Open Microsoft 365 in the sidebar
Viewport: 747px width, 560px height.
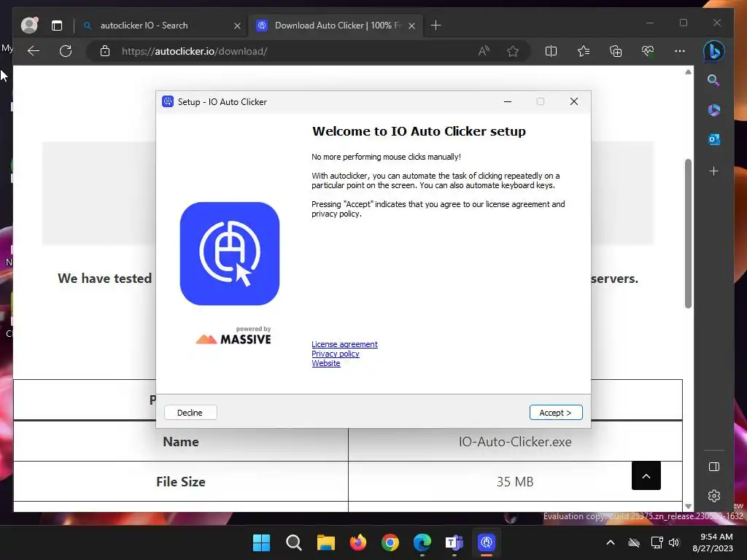point(713,110)
